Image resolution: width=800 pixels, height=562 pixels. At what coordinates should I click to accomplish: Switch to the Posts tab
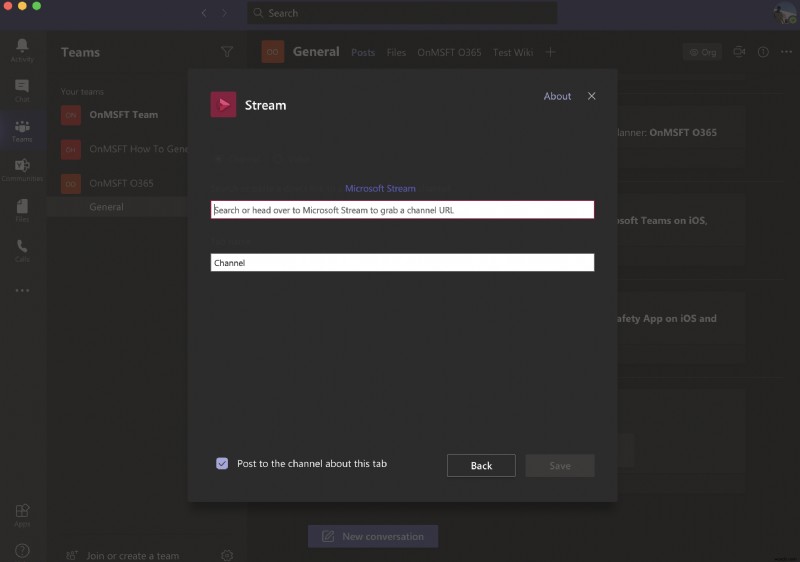click(363, 53)
